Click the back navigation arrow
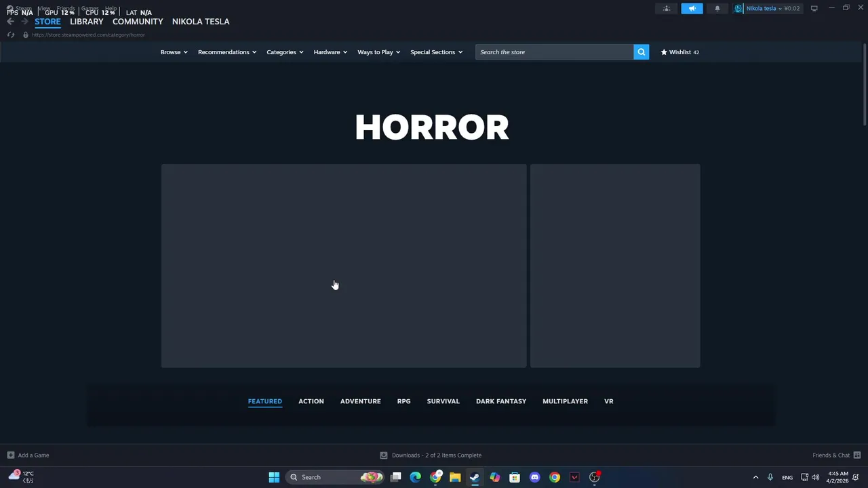 tap(10, 22)
